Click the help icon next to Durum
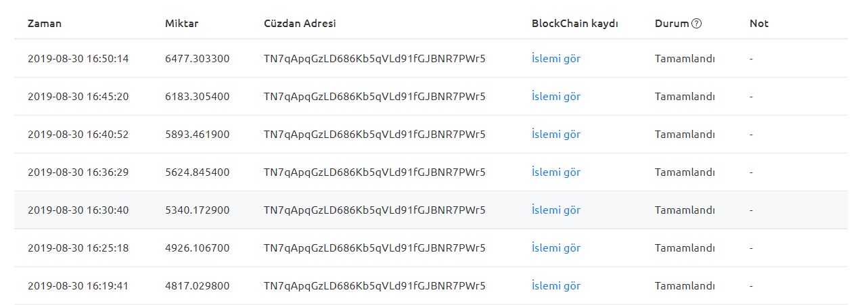Viewport: 868px width, 305px height. coord(697,24)
